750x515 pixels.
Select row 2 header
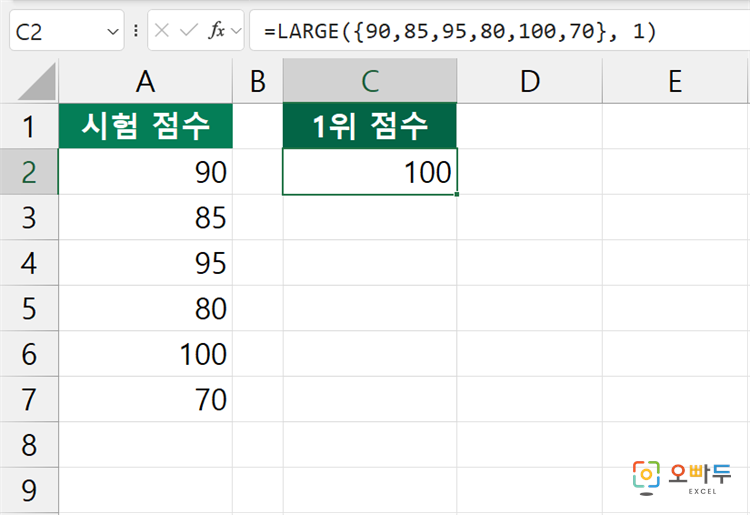pyautogui.click(x=29, y=172)
